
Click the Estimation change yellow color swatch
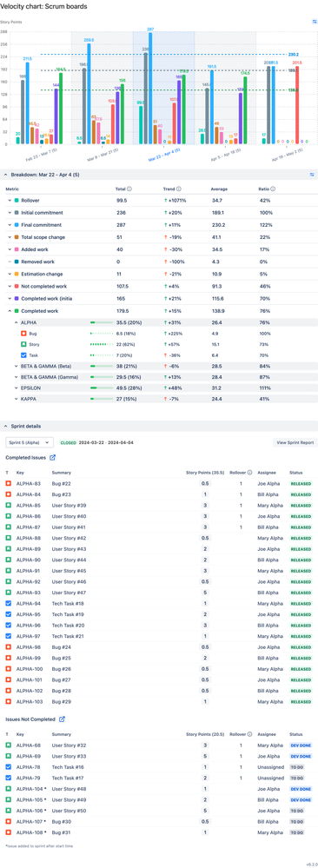point(17,274)
